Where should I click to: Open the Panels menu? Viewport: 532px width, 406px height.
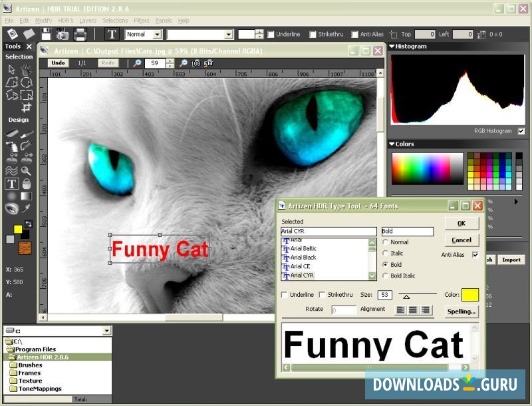point(164,21)
